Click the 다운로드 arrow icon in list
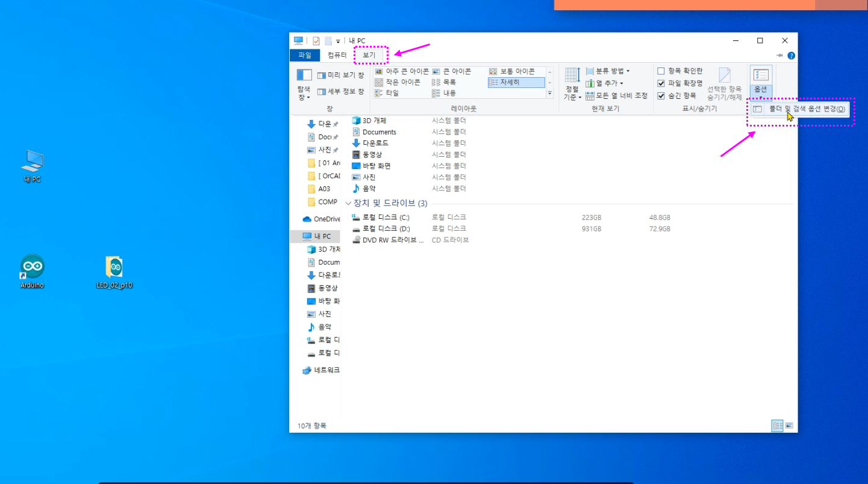This screenshot has height=484, width=868. coord(356,143)
